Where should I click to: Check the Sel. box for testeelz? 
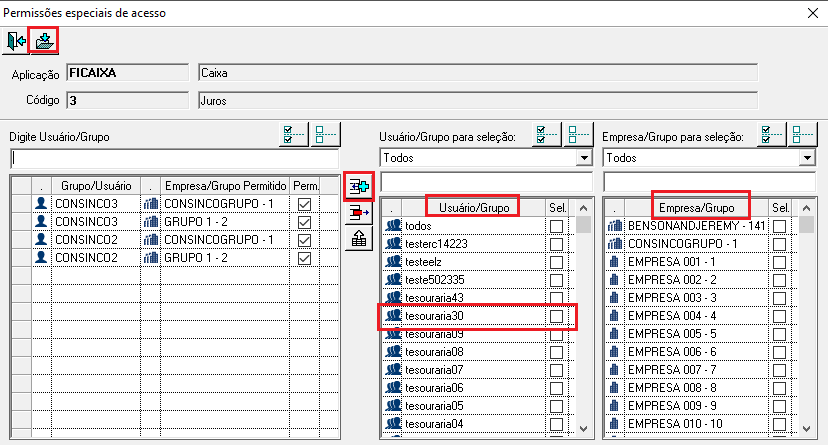[556, 262]
